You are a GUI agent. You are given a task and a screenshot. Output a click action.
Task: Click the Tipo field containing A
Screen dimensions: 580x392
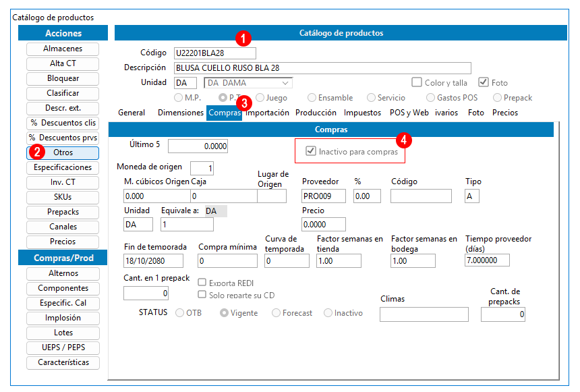click(x=472, y=196)
